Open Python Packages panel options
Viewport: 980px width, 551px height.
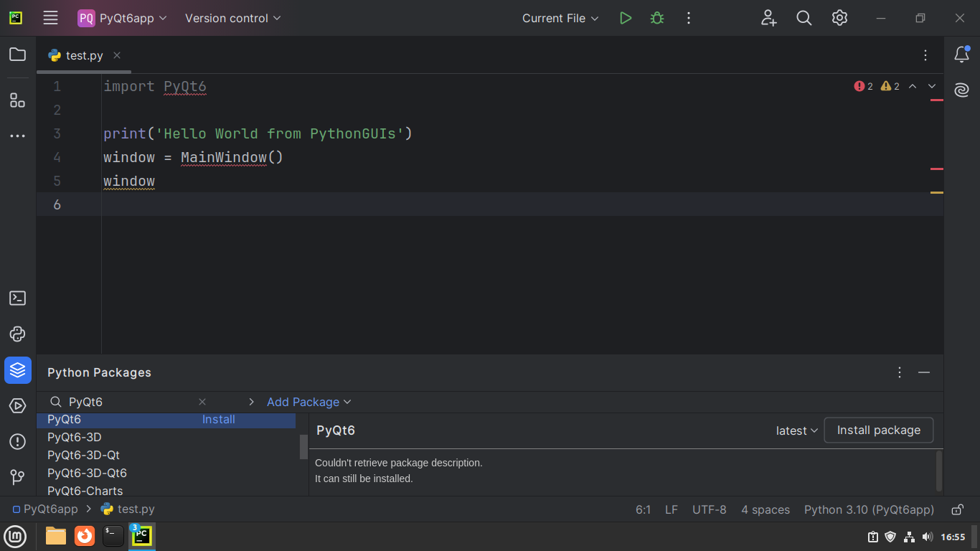(900, 372)
